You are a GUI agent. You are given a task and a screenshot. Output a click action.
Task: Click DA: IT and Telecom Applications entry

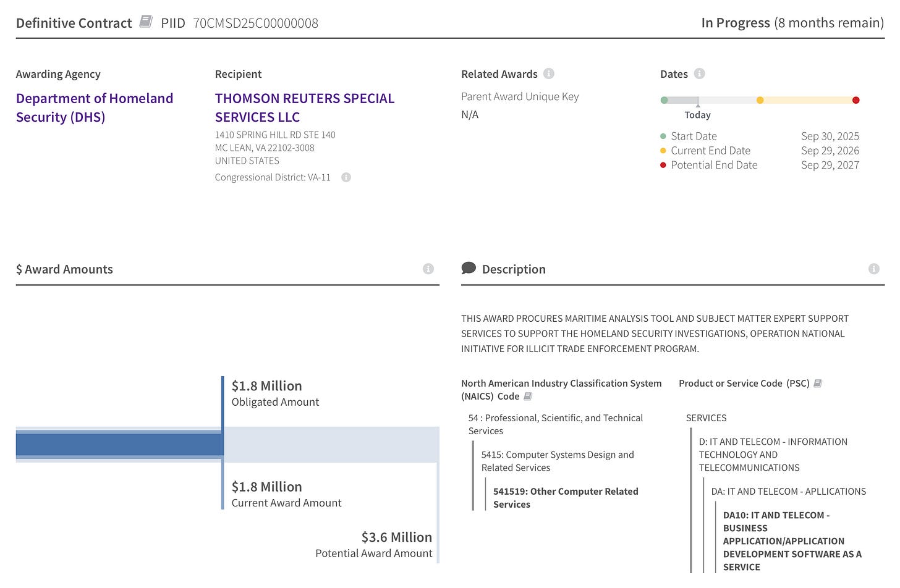788,492
